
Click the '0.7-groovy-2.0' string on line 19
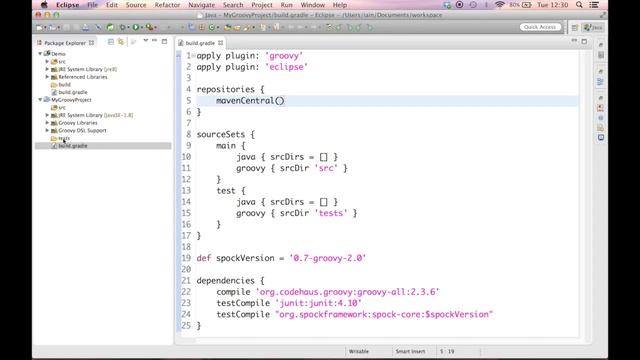[328, 258]
